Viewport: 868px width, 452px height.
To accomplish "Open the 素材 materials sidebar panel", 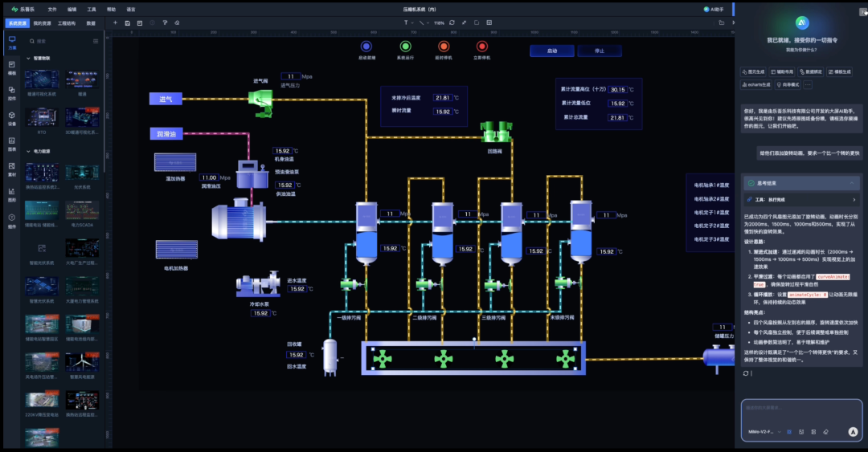I will point(11,170).
